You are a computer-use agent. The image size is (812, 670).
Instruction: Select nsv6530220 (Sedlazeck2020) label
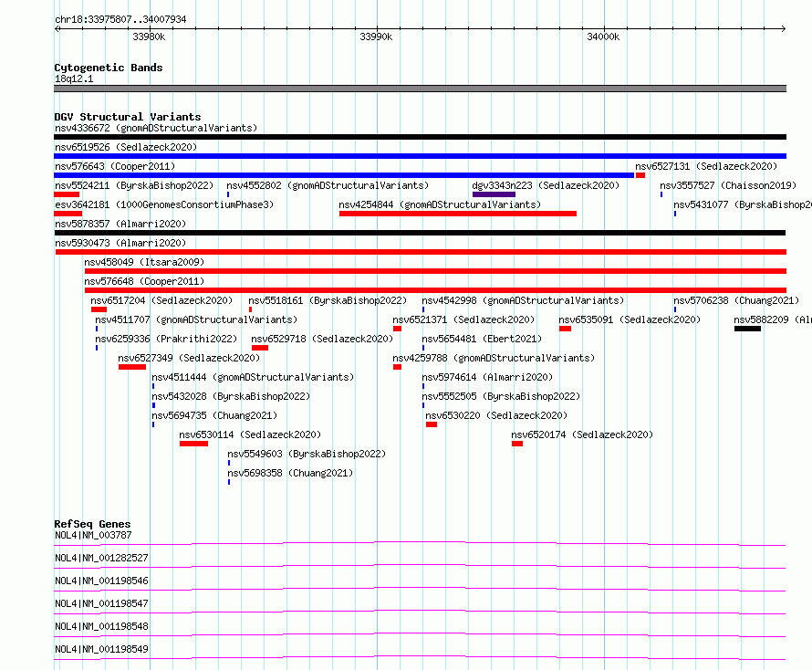[496, 415]
